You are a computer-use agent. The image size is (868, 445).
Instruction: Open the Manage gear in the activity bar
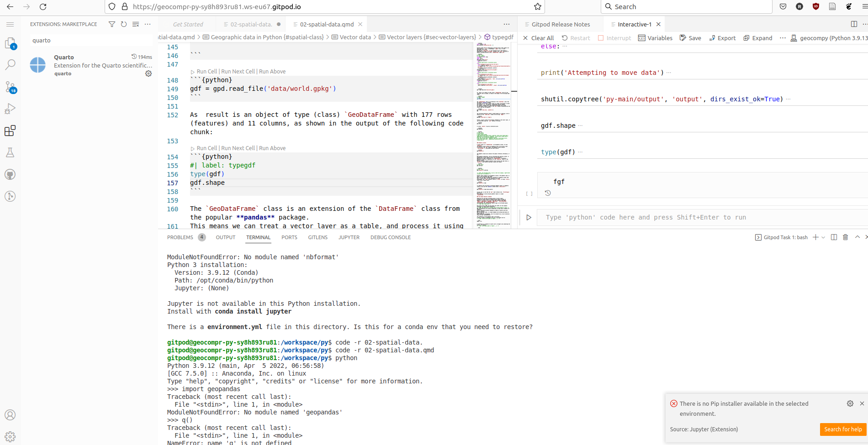tap(10, 436)
